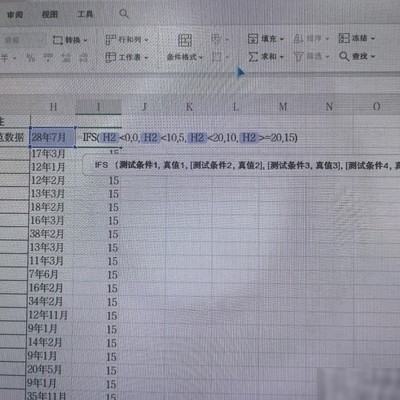Open the 填充 fill menu
Screen dimensions: 400x400
[x=266, y=39]
